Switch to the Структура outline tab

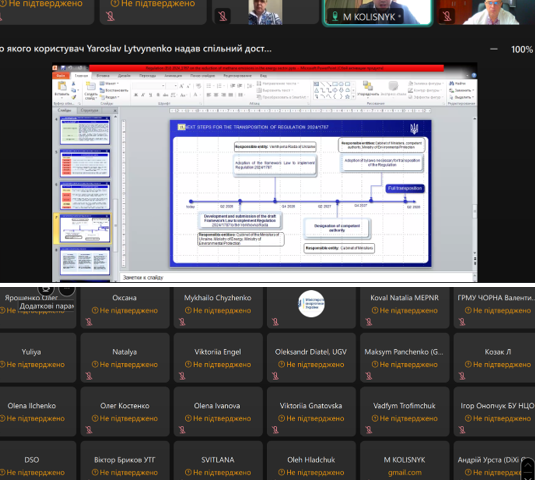pos(90,110)
